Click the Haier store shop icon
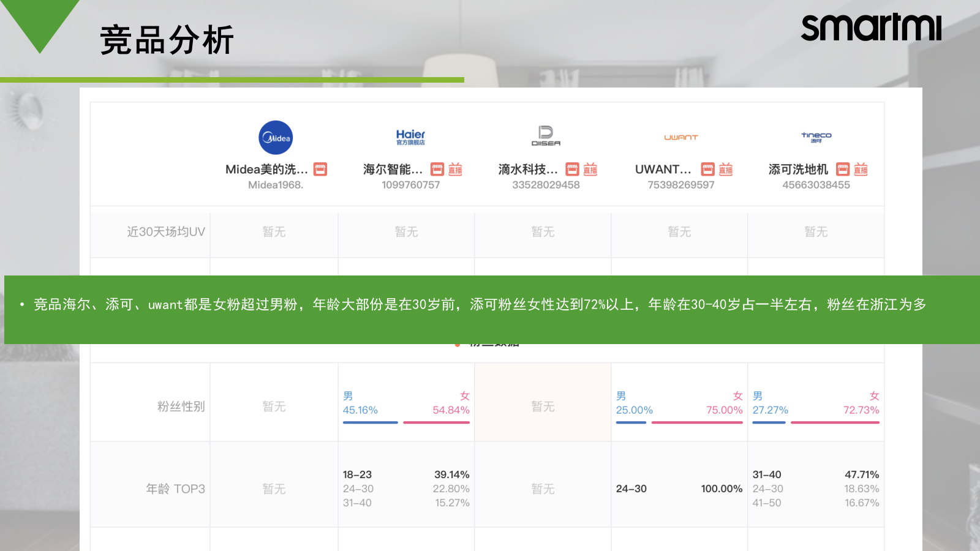 point(437,169)
